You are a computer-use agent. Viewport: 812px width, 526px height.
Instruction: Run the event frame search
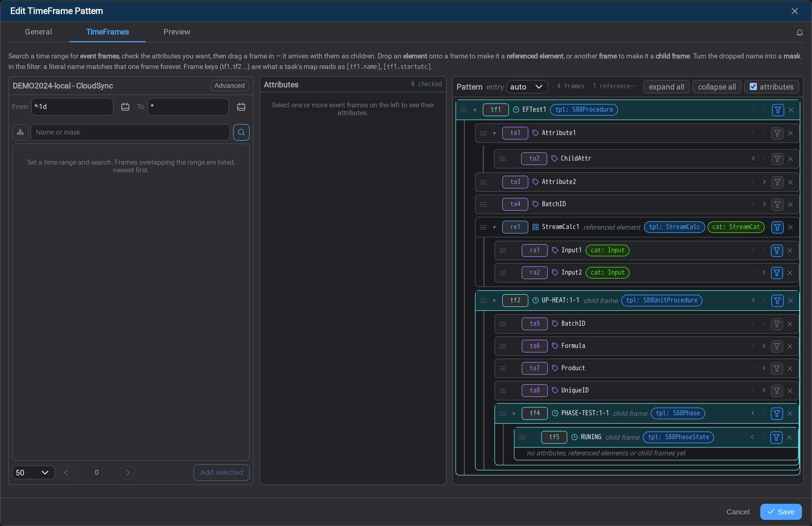click(x=241, y=132)
